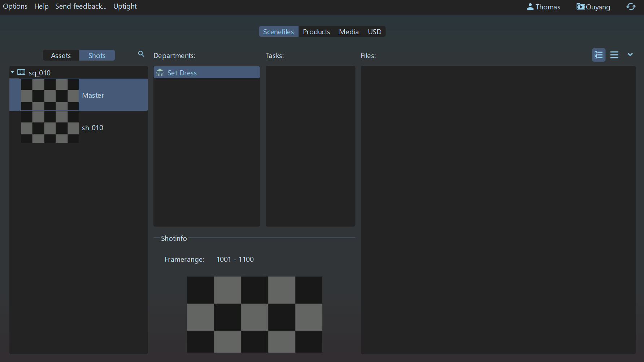The image size is (644, 362).
Task: Toggle to the Shots view
Action: [x=97, y=56]
